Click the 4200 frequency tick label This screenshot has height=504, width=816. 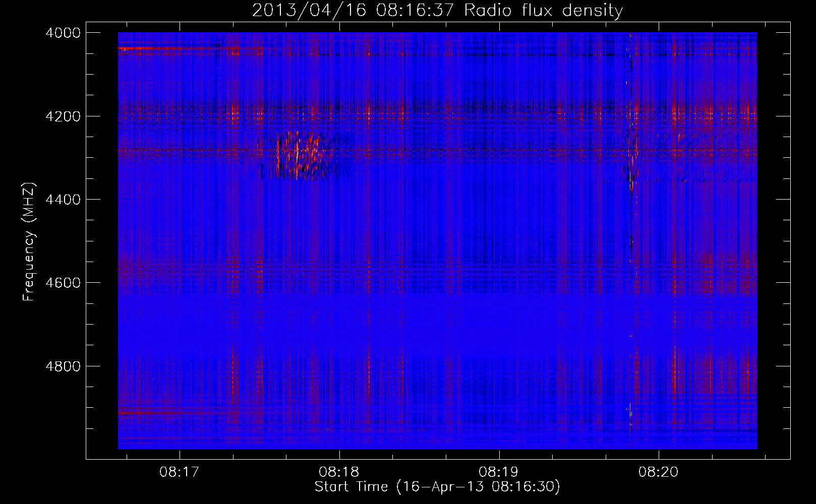[x=63, y=116]
